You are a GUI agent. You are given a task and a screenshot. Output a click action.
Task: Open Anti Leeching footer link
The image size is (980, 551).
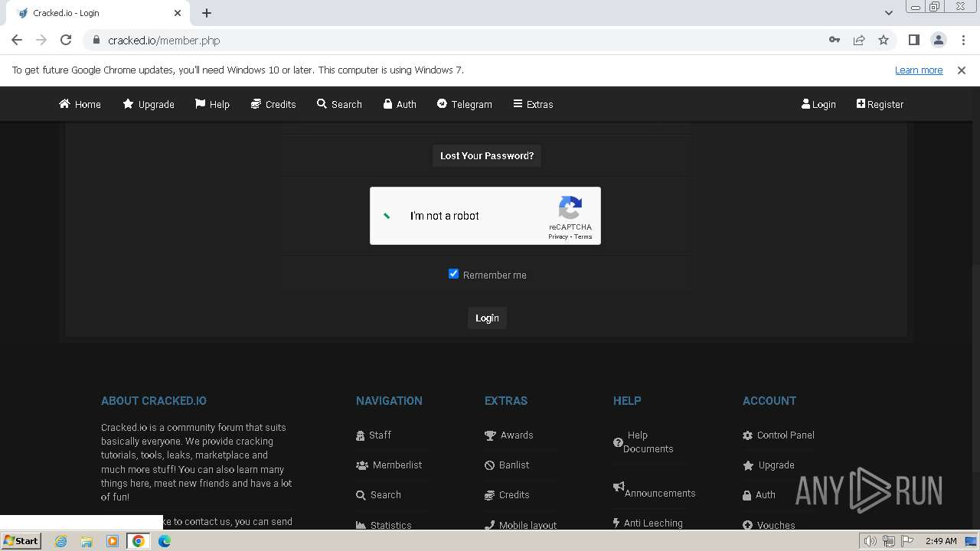pyautogui.click(x=648, y=523)
